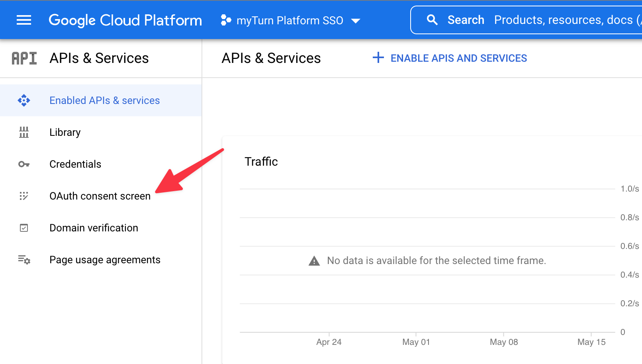Open Page usage agreements

[101, 260]
